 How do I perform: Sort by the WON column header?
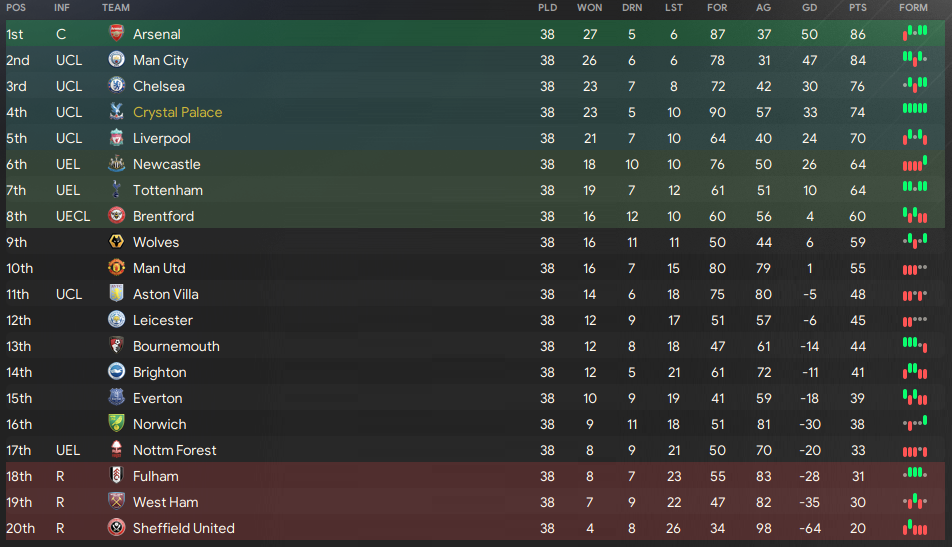click(590, 7)
